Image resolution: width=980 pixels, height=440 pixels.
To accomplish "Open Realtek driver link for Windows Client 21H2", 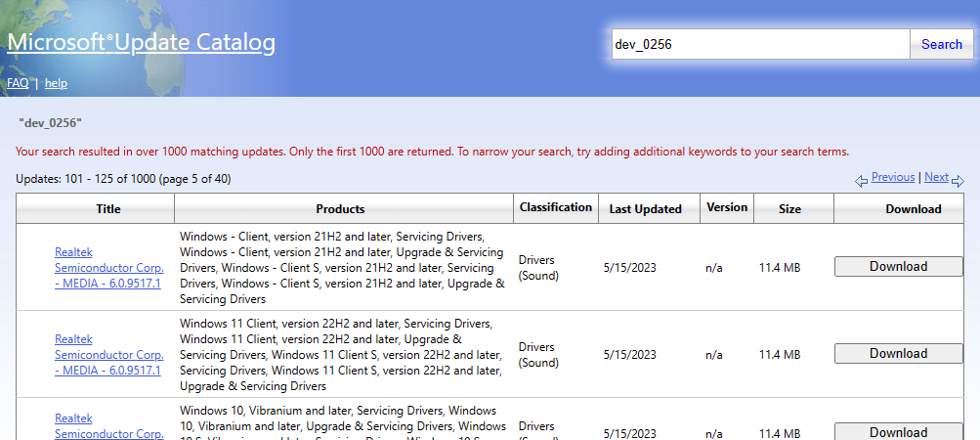I will 108,267.
